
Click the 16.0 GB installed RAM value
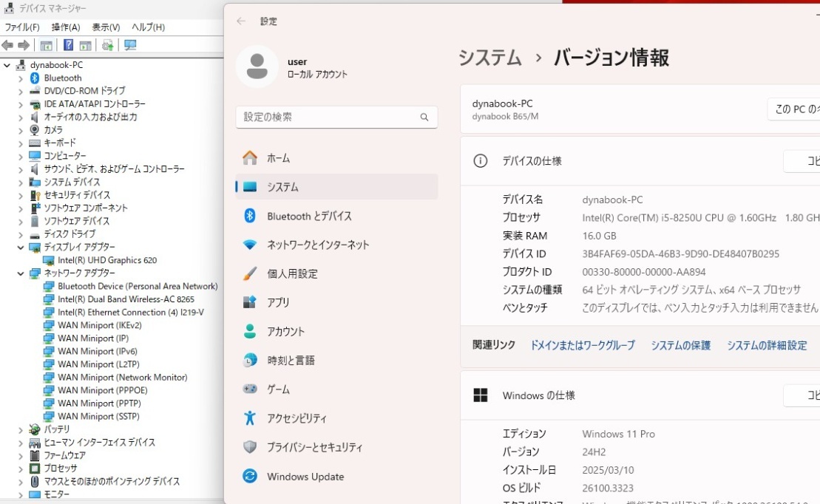coord(600,236)
